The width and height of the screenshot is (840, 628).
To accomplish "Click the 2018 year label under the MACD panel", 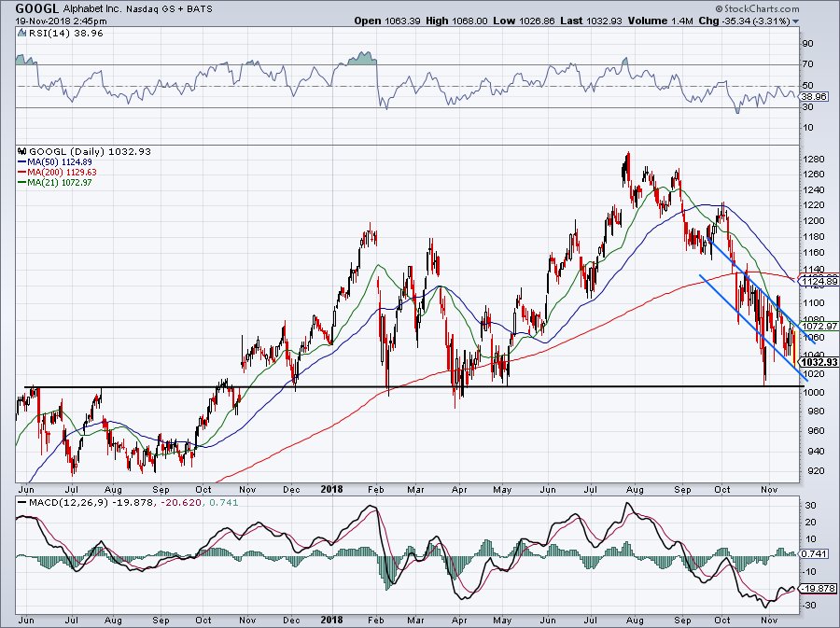I will click(331, 621).
